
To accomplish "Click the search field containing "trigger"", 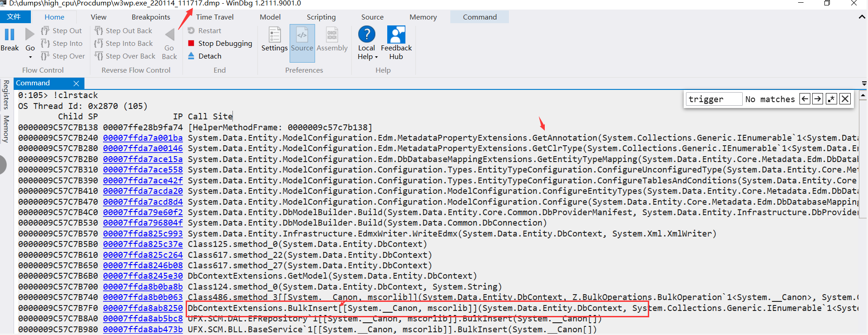I will pos(714,99).
